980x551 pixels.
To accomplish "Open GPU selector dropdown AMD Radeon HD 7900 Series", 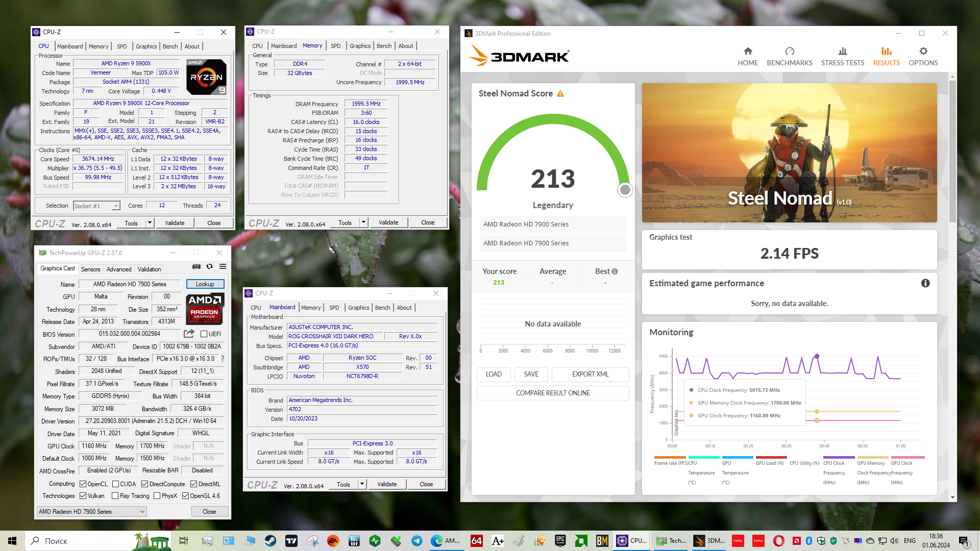I will click(92, 512).
